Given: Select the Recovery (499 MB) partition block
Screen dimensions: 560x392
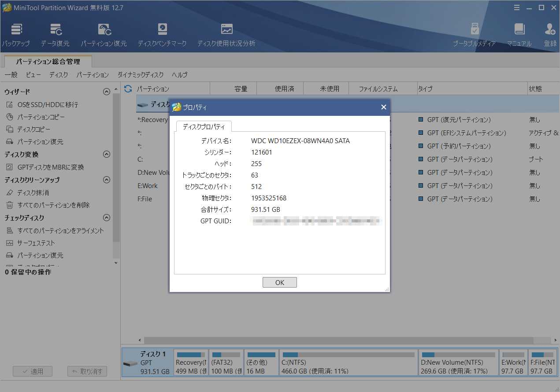Looking at the screenshot, I should point(191,362).
